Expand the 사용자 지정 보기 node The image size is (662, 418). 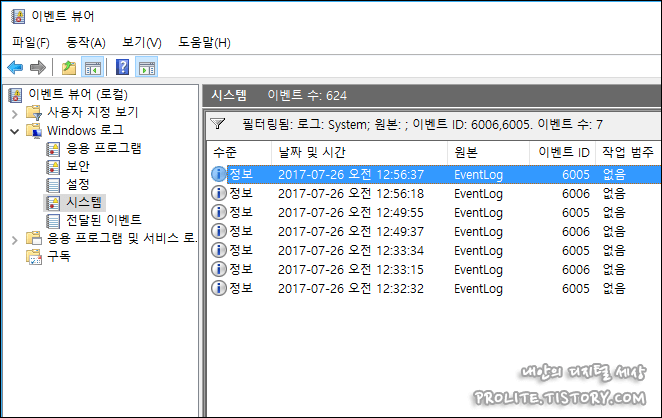coord(15,114)
